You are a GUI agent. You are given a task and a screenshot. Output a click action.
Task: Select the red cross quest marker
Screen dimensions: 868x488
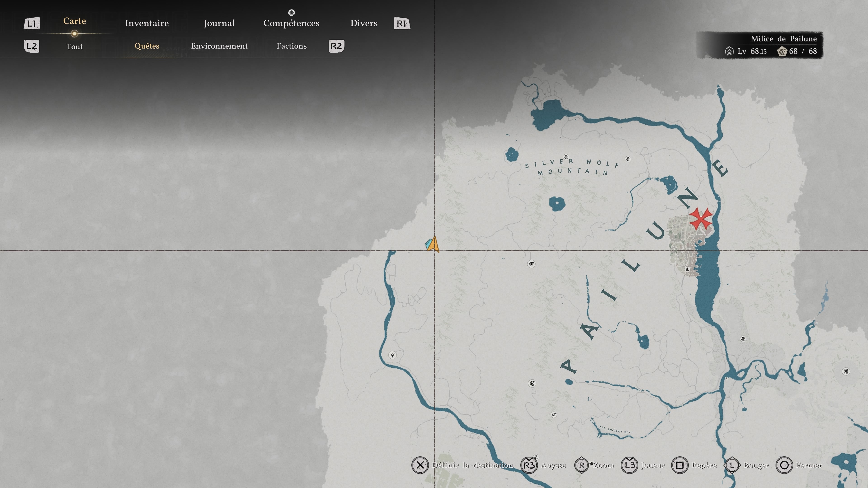pos(701,219)
